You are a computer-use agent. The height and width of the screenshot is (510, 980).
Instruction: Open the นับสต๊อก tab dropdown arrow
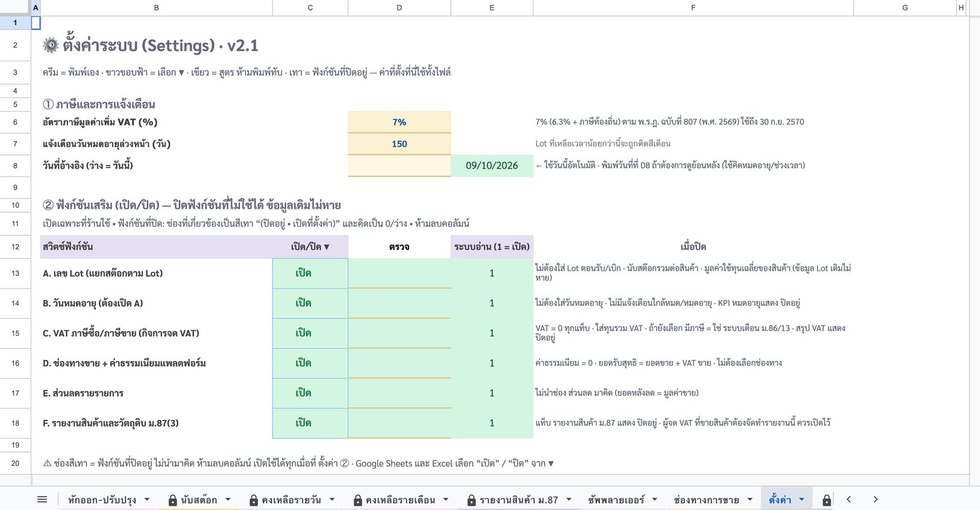228,500
